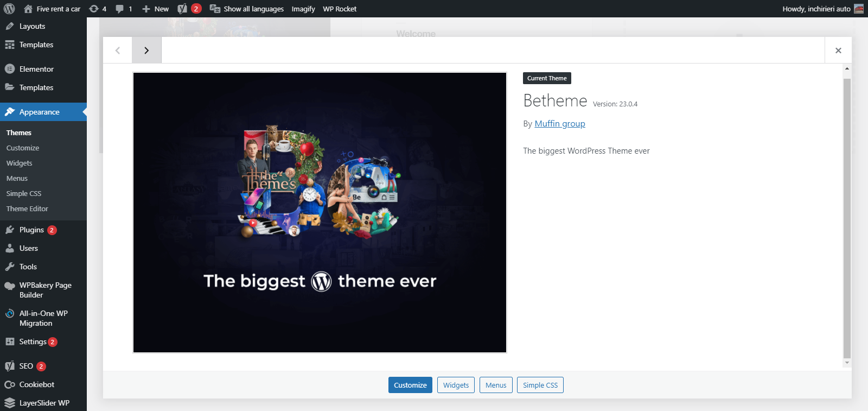
Task: Click The biggest WordPress Theme ever description
Action: click(586, 151)
